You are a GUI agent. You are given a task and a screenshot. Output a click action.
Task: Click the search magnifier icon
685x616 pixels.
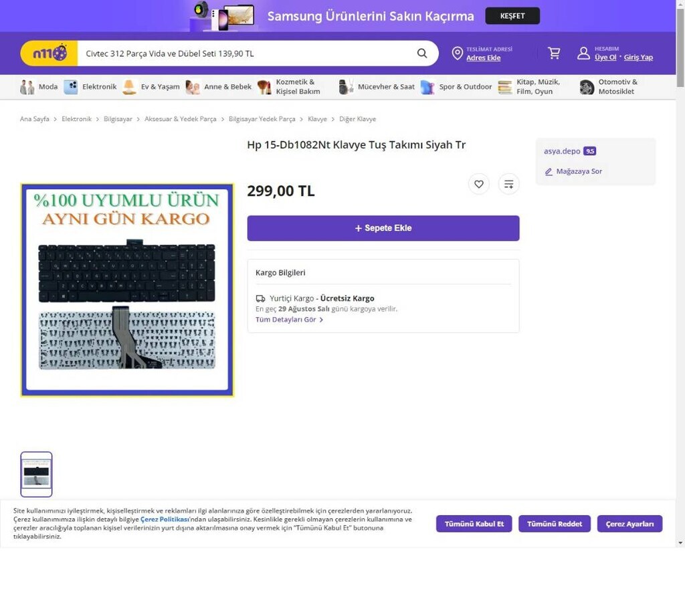click(x=421, y=54)
